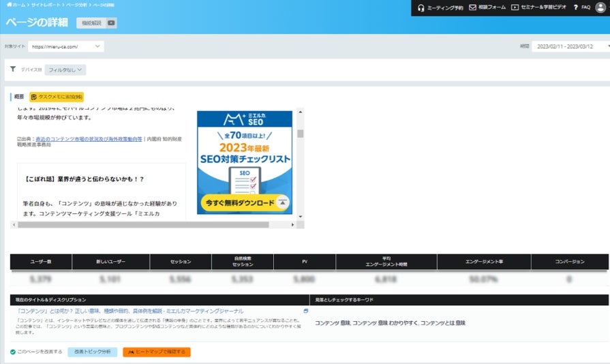Click the サイトレポート breadcrumb item
The height and width of the screenshot is (364, 610).
pyautogui.click(x=46, y=5)
